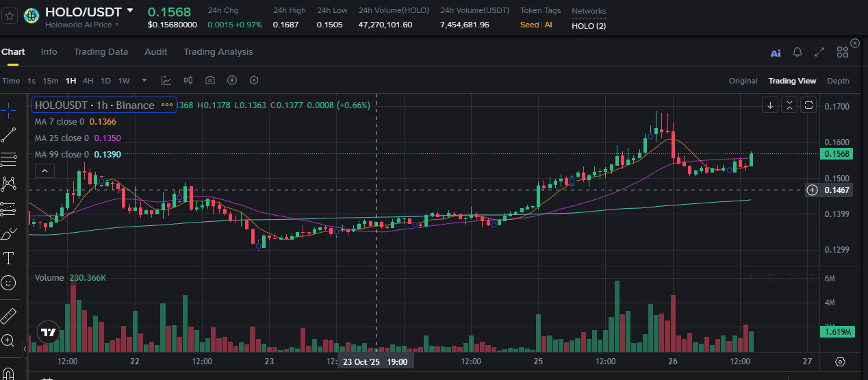Select the MA 7 close indicator legend
The image size is (868, 380).
coord(75,121)
